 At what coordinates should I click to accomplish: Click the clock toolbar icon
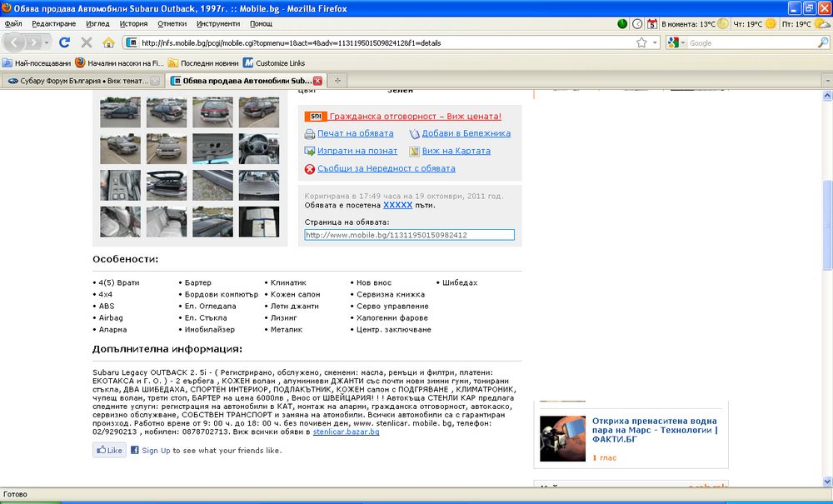[637, 24]
